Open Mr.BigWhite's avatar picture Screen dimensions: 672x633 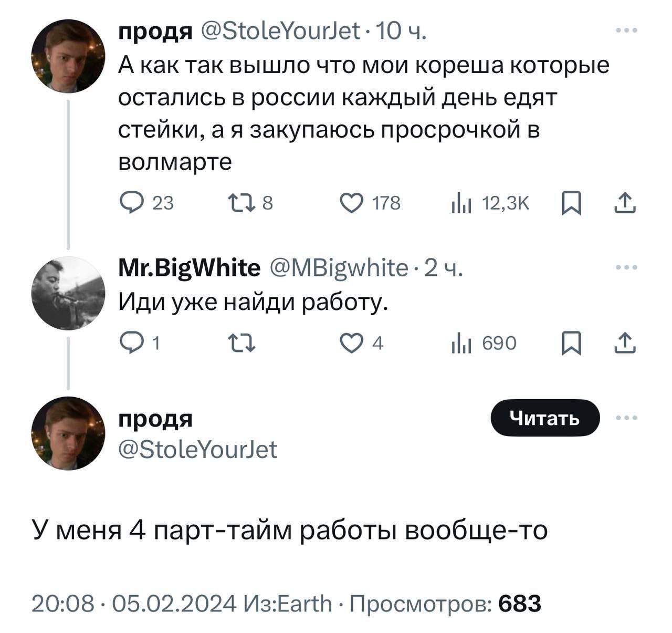(68, 293)
